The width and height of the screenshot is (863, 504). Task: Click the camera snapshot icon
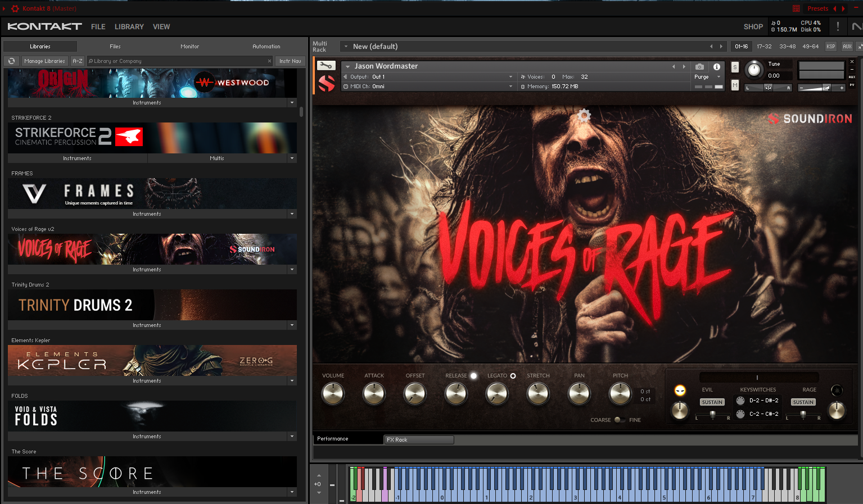699,66
